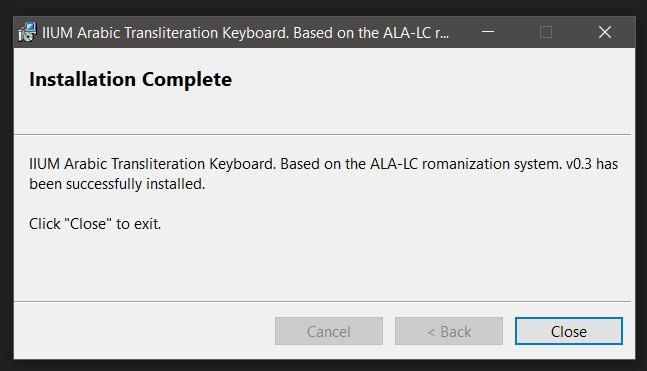647x371 pixels.
Task: Click the 'been successfully installed.' text line
Action: tap(117, 184)
